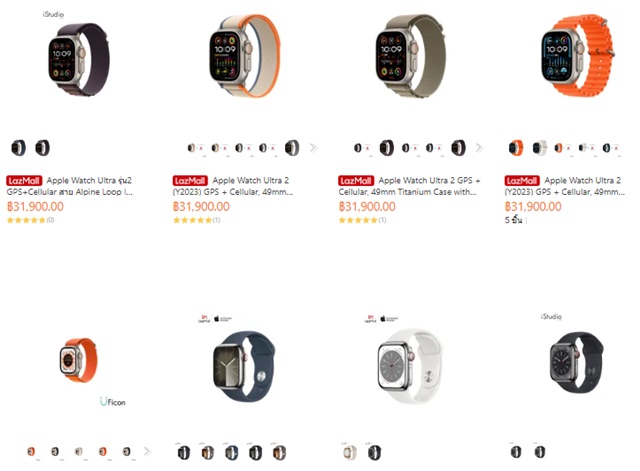Select white Ocean Band variant swatch
The width and height of the screenshot is (640, 471).
(540, 148)
